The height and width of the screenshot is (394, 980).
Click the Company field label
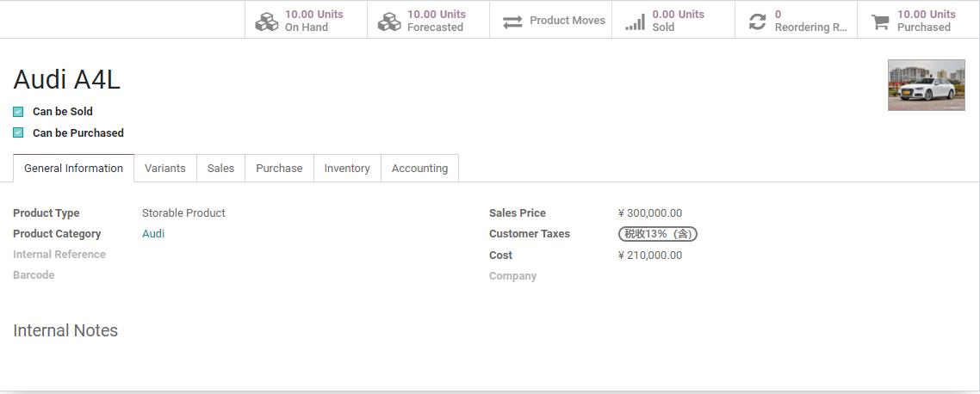pyautogui.click(x=513, y=276)
